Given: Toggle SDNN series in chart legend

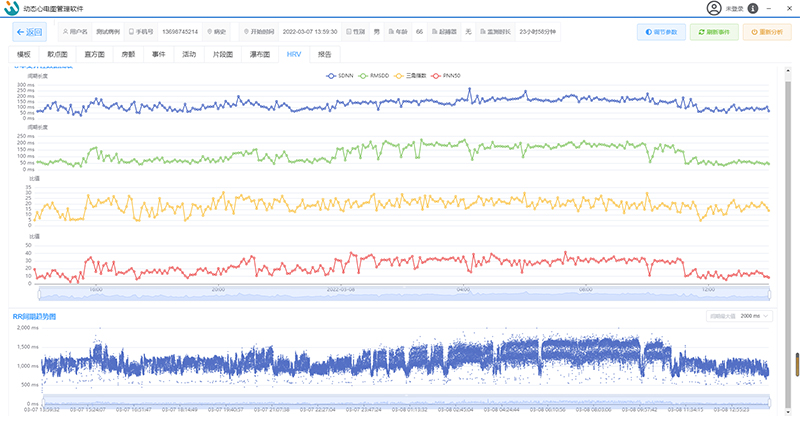Looking at the screenshot, I should 341,75.
